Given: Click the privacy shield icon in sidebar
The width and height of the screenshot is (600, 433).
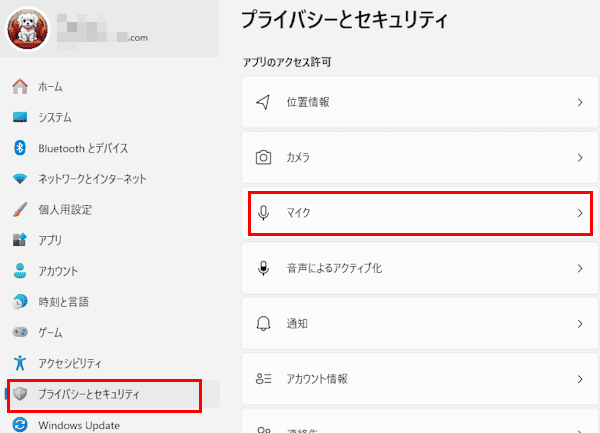Looking at the screenshot, I should (20, 394).
